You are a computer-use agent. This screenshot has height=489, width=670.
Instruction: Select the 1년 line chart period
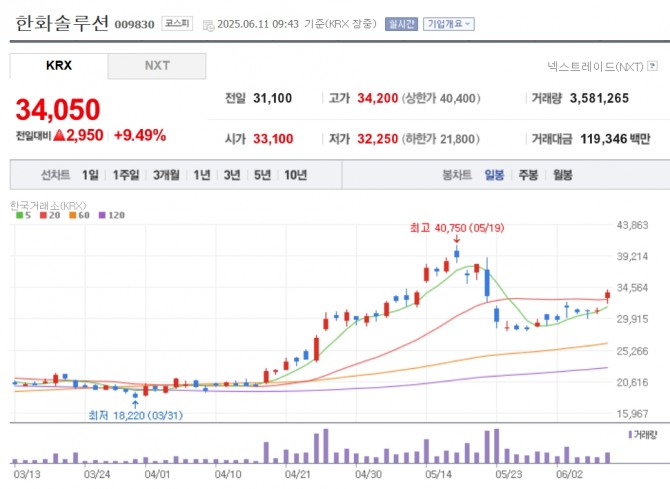pos(202,175)
